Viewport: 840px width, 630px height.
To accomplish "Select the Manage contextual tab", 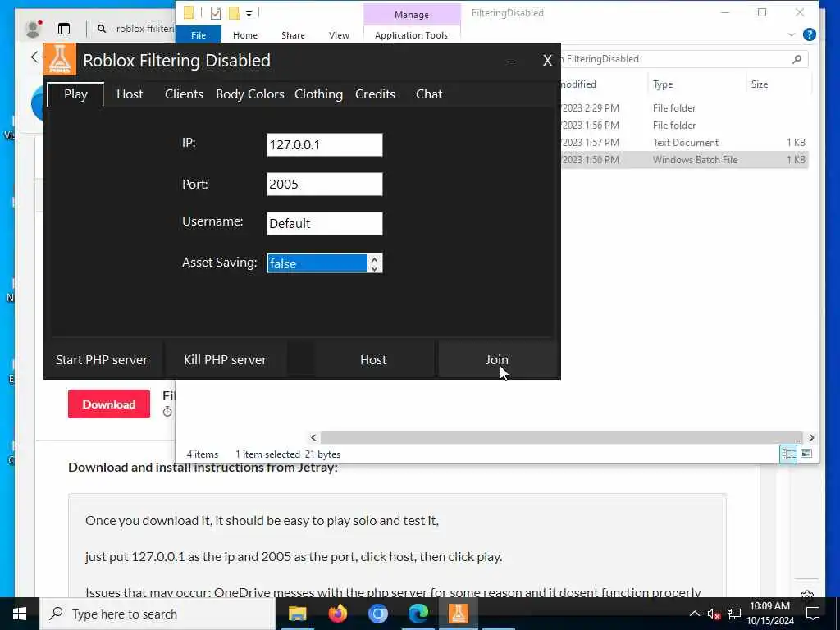I will click(412, 15).
